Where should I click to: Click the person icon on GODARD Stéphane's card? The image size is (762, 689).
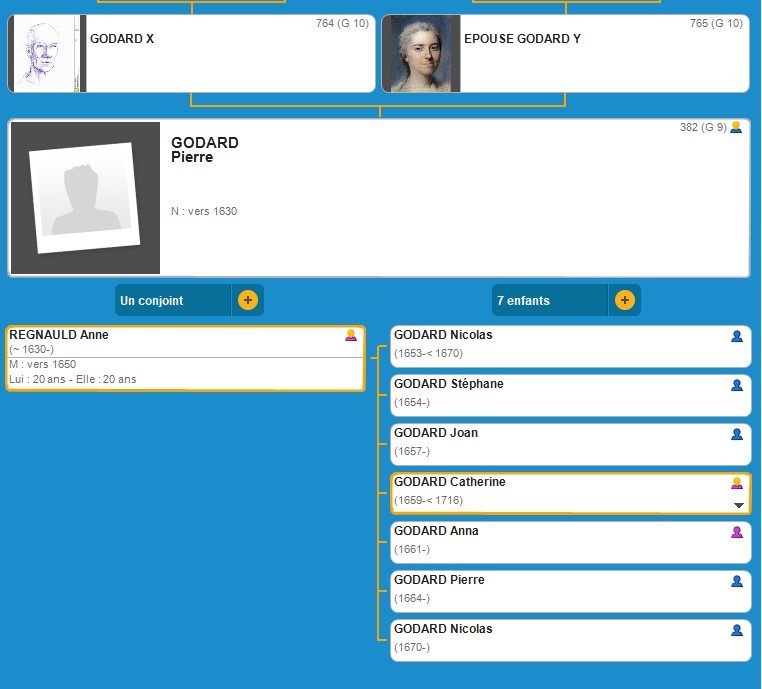(x=737, y=386)
